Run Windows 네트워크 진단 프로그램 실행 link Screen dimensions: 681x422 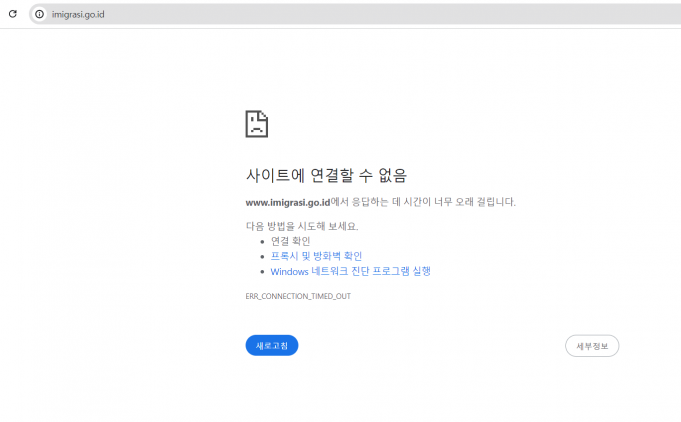pyautogui.click(x=350, y=271)
